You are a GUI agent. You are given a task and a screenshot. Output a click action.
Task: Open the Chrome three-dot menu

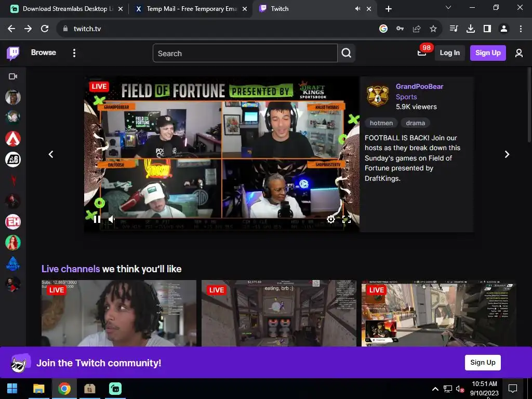pyautogui.click(x=521, y=29)
